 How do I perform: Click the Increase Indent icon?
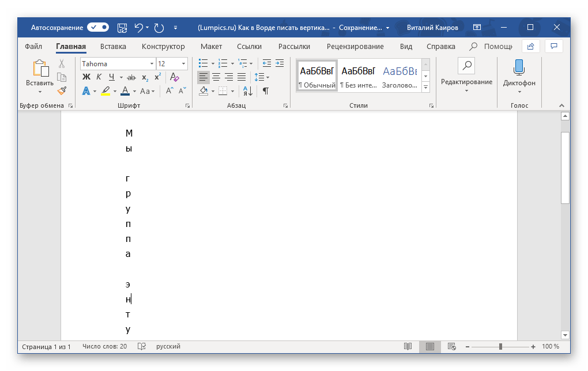pos(281,63)
